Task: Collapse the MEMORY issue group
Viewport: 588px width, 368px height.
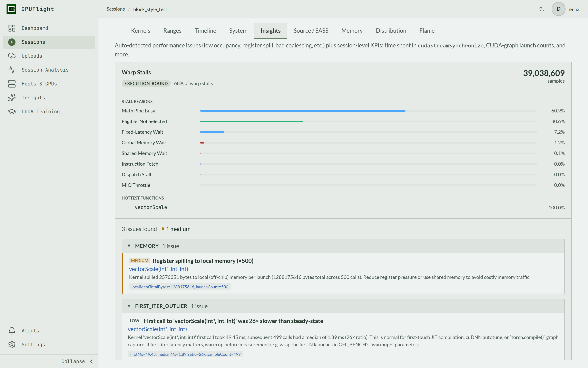Action: [129, 246]
